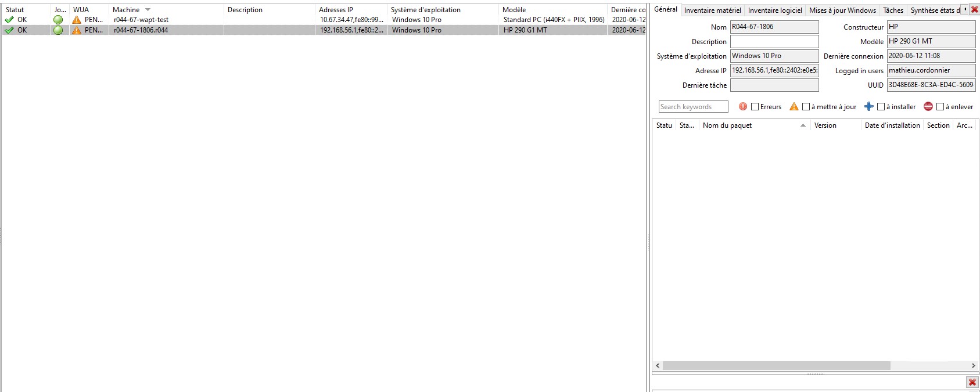Click the red minus icon beside 'à enlever'
This screenshot has width=980, height=392.
pos(928,107)
